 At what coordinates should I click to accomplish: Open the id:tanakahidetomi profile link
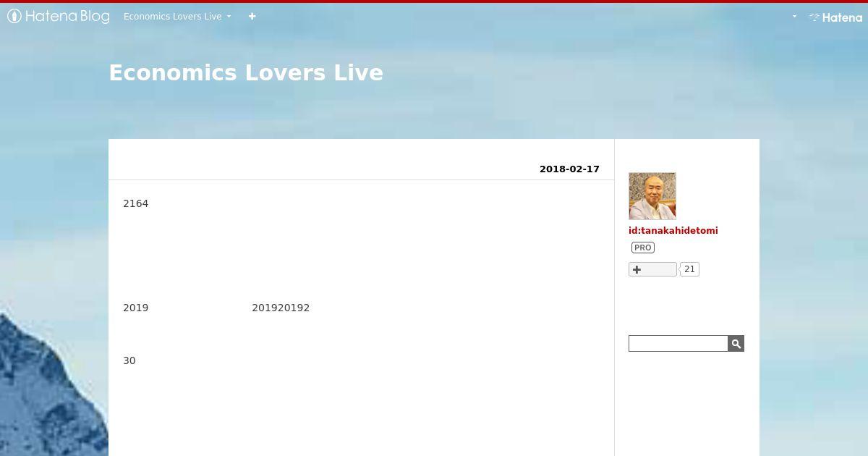coord(673,230)
